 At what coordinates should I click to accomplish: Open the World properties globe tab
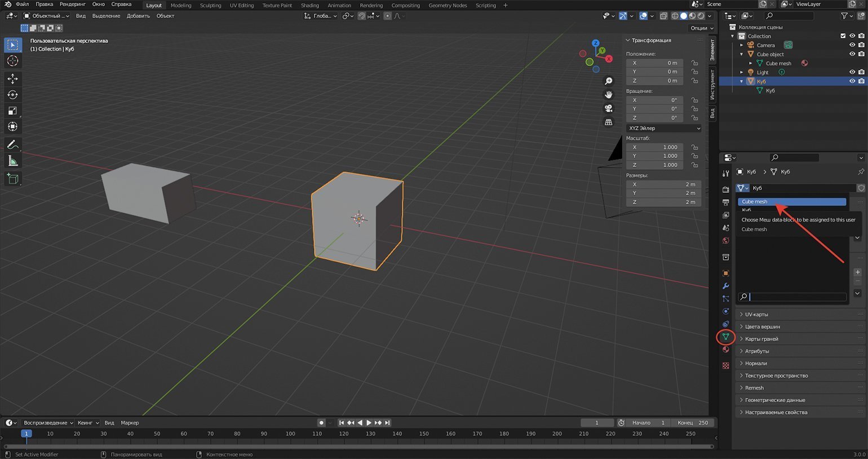click(x=726, y=241)
